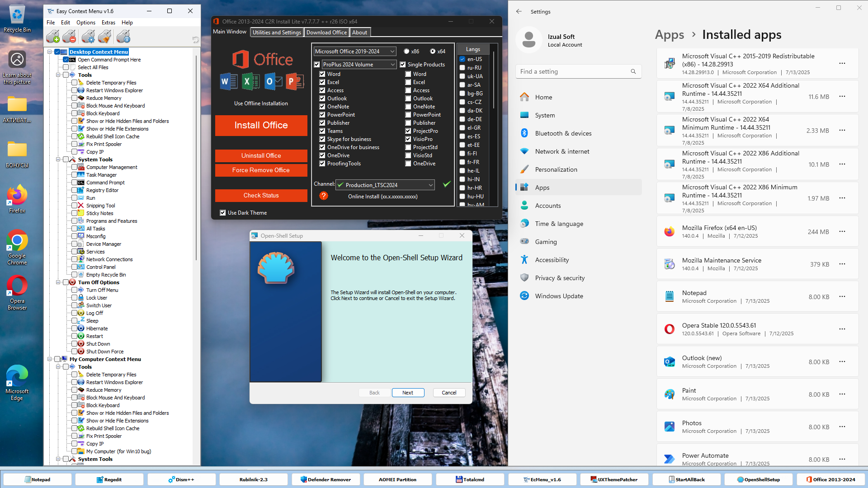Click the Uninstall Office button
The height and width of the screenshot is (488, 868).
click(x=261, y=155)
